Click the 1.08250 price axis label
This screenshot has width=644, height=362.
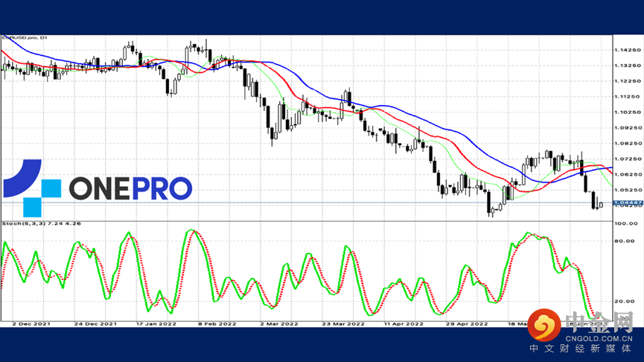tap(628, 144)
